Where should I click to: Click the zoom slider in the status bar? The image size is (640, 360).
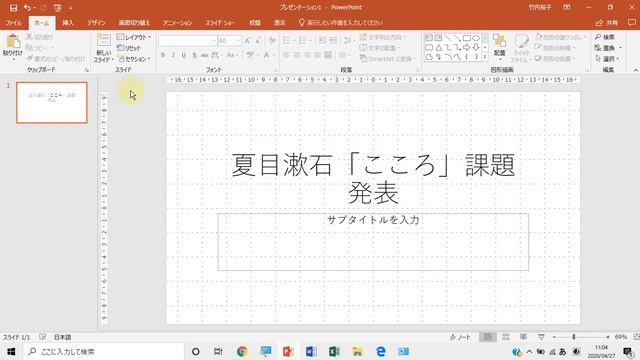[x=581, y=337]
